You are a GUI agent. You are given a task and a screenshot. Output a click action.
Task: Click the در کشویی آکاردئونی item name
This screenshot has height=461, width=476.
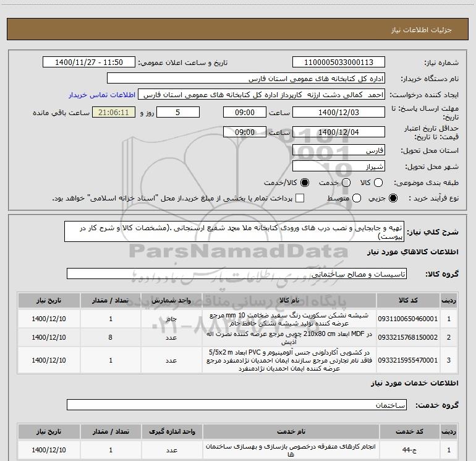coord(289,360)
